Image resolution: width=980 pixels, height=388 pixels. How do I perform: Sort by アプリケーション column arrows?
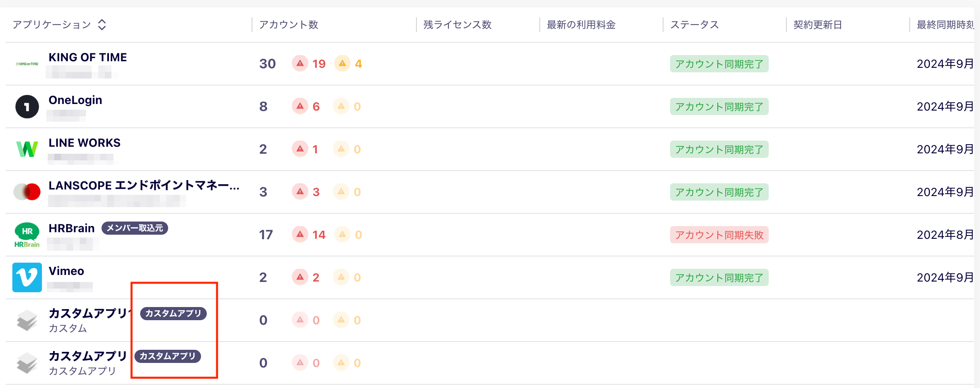102,25
